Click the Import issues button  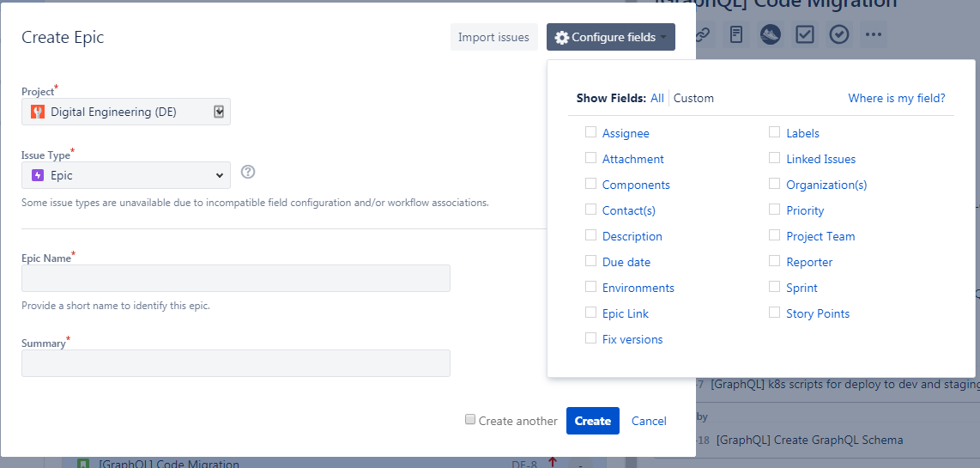pos(493,37)
